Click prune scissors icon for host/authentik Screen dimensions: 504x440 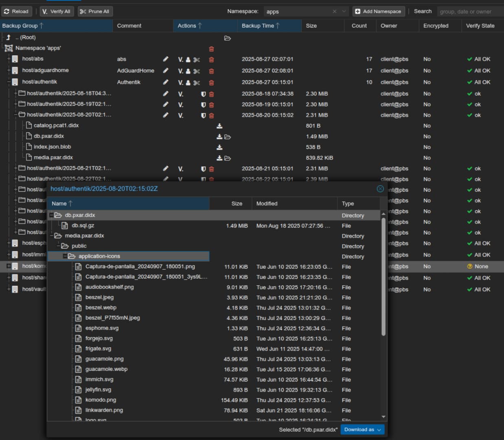coord(197,83)
